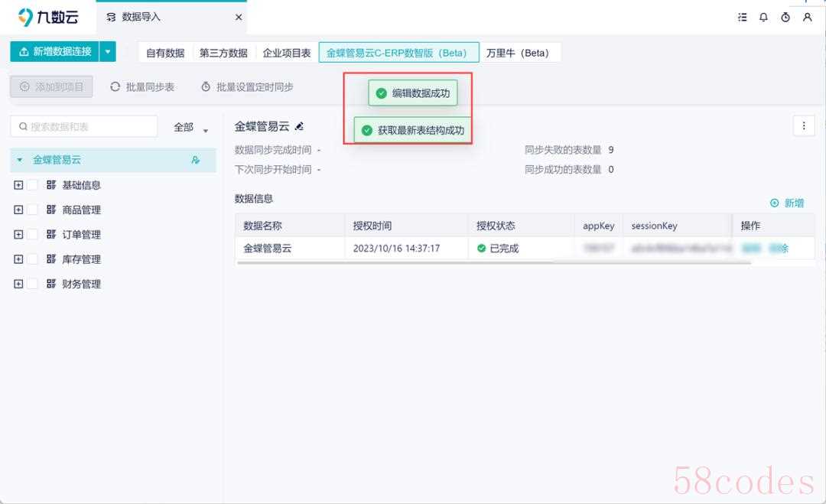The width and height of the screenshot is (826, 504).
Task: Expand the 订单管理 node
Action: tap(18, 234)
